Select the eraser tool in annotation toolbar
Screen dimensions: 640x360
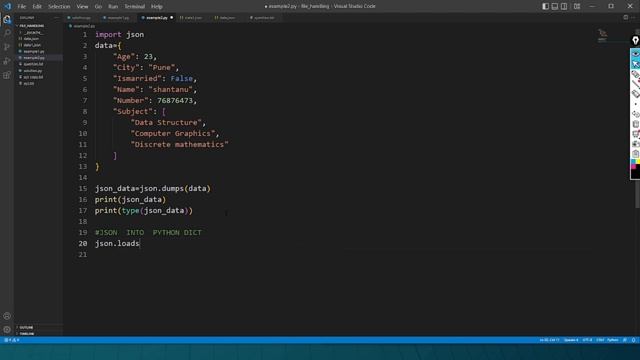pos(636,93)
